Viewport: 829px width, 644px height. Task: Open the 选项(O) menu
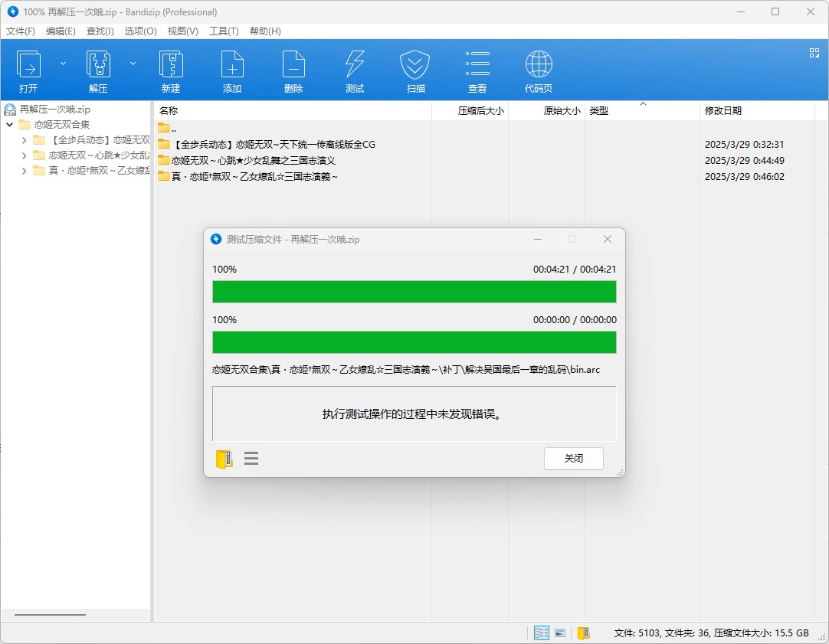pyautogui.click(x=141, y=31)
